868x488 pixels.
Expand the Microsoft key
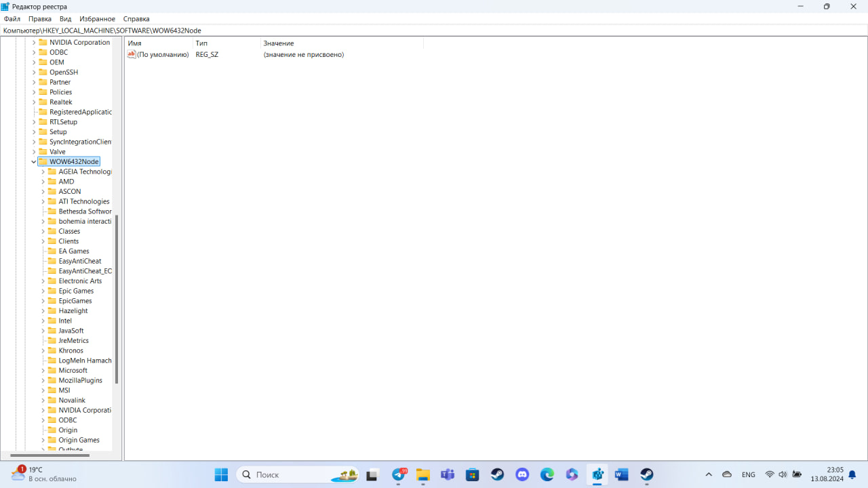pyautogui.click(x=43, y=371)
